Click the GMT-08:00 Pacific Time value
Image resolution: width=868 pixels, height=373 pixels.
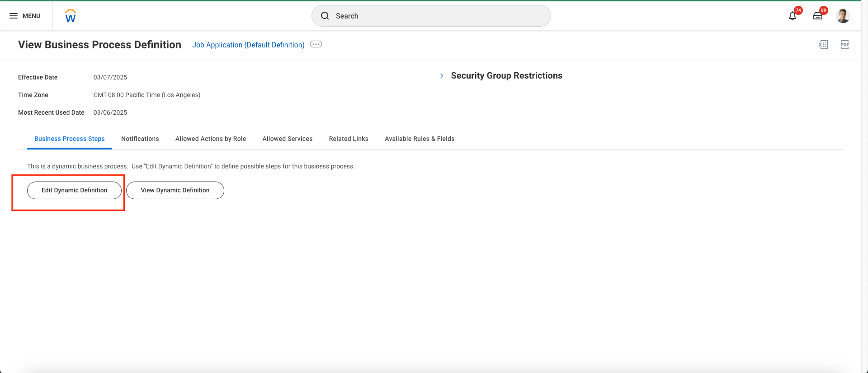[147, 95]
